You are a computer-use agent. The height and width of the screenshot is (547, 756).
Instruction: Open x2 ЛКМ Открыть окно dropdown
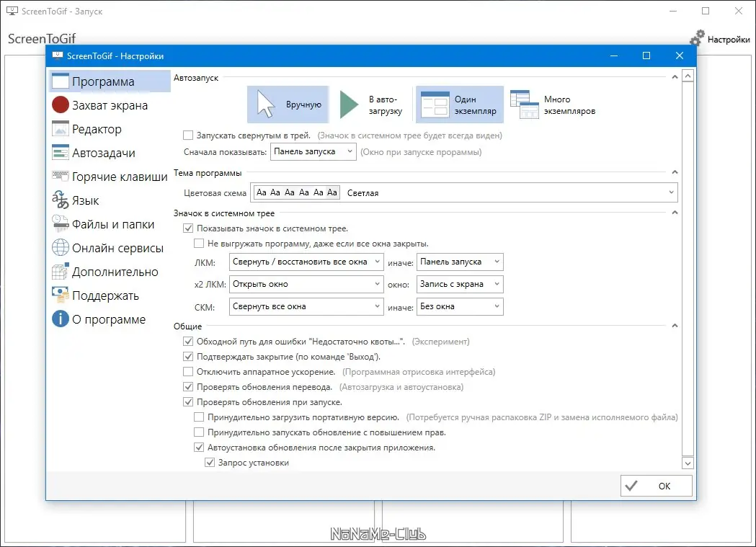[x=306, y=284]
